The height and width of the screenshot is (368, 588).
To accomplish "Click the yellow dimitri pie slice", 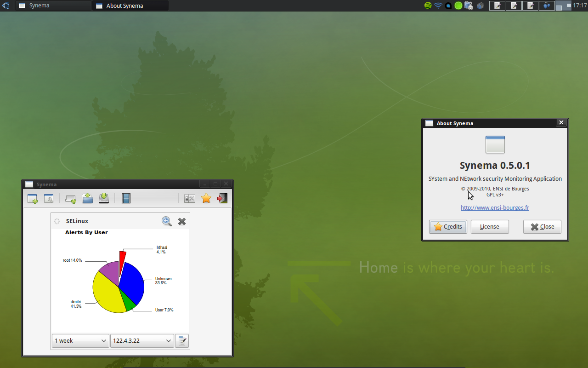I will [107, 294].
